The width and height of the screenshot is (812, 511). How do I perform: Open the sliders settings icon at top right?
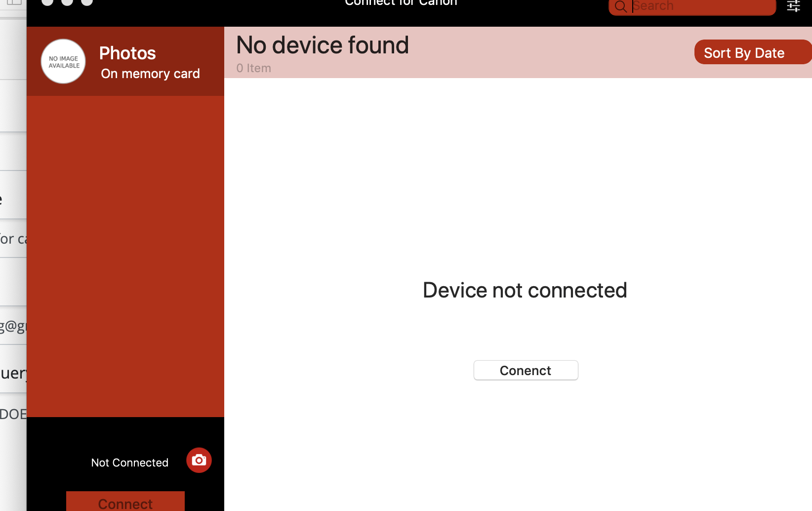pos(794,6)
